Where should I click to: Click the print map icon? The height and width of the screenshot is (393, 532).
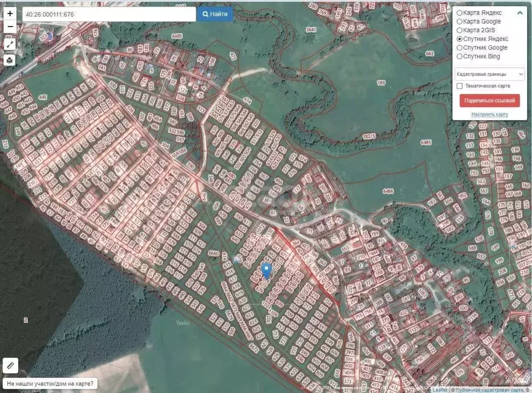[10, 60]
